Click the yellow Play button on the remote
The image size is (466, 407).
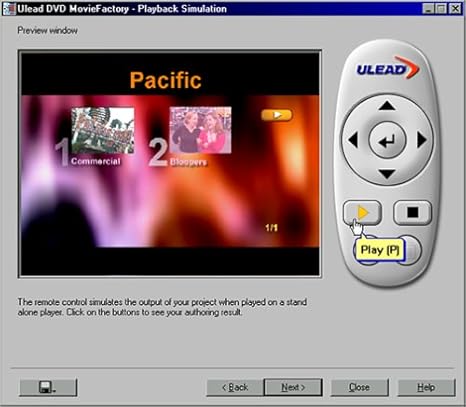click(362, 212)
